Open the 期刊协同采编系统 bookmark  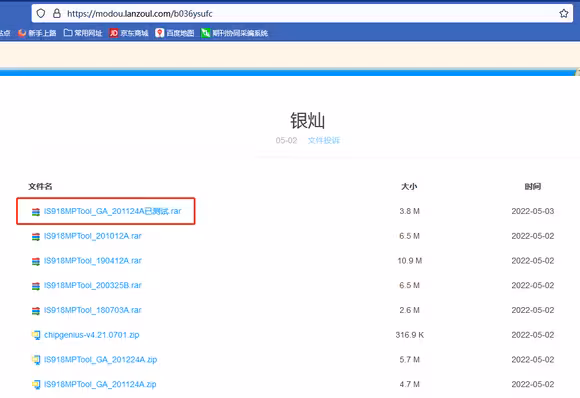coord(235,33)
